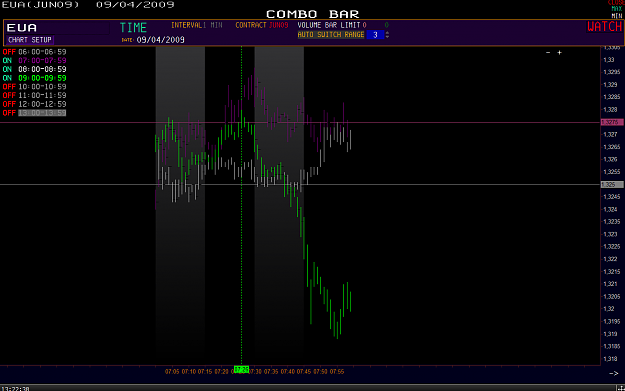Open the CHART SETUP panel
Screen dimensions: 625x391
tap(30, 40)
